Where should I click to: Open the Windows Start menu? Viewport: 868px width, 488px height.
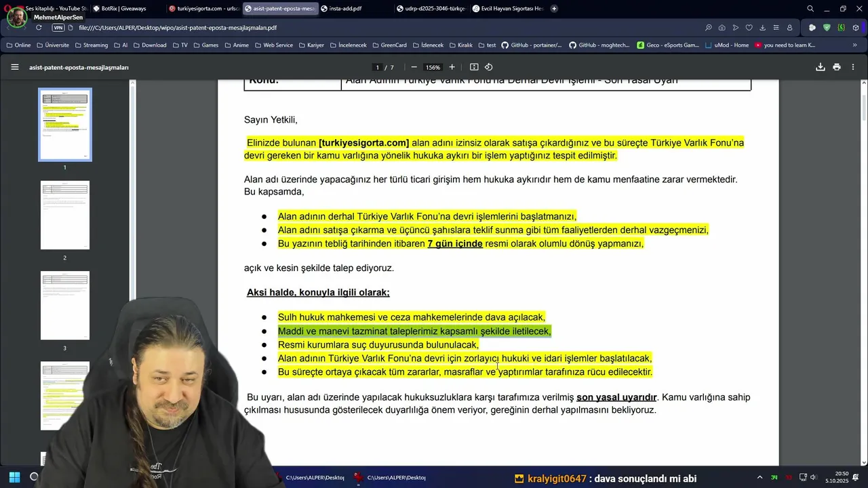click(x=14, y=477)
